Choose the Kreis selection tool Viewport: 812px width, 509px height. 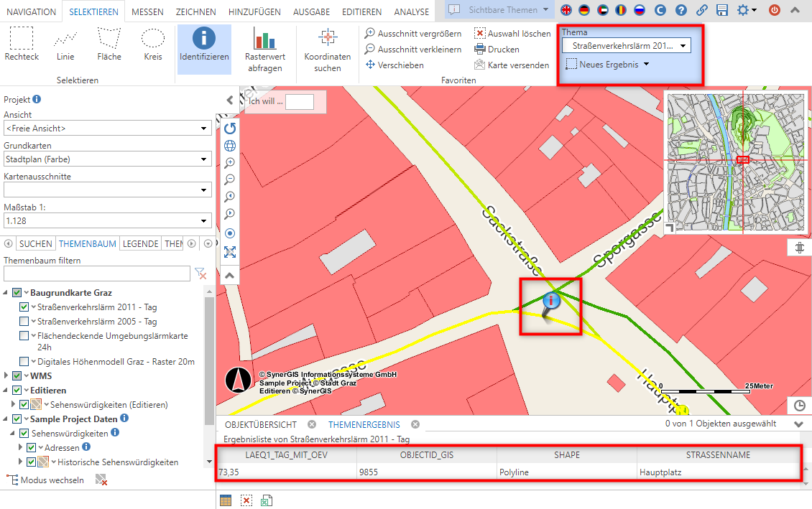(152, 45)
